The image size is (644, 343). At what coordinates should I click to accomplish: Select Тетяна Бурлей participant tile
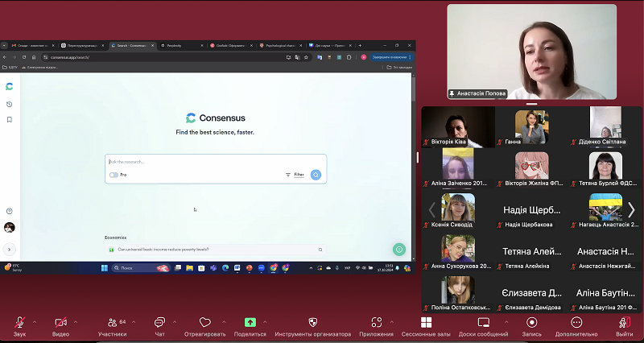tap(605, 169)
